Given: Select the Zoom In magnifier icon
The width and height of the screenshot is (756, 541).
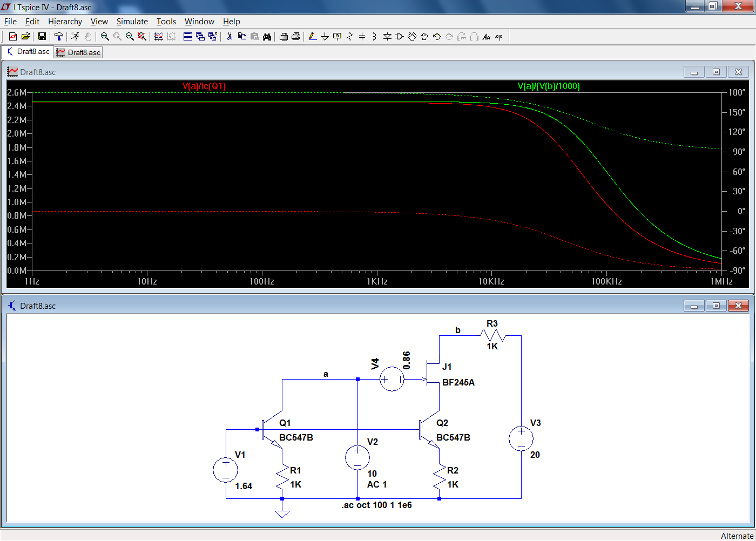Looking at the screenshot, I should [x=105, y=36].
